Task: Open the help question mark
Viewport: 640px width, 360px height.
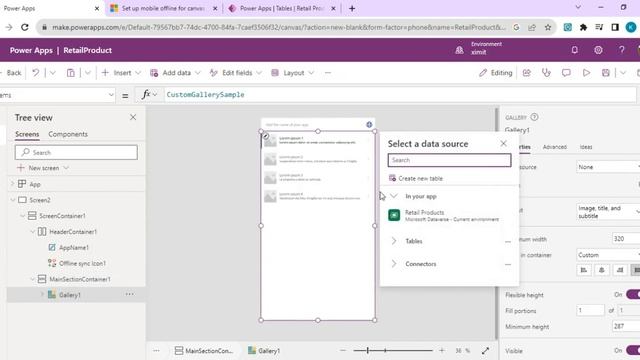Action: (x=622, y=50)
